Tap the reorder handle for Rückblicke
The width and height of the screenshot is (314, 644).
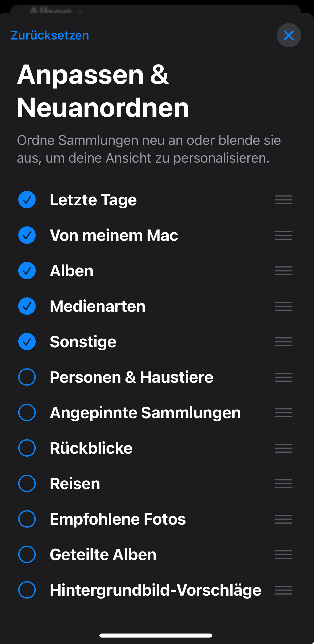284,448
